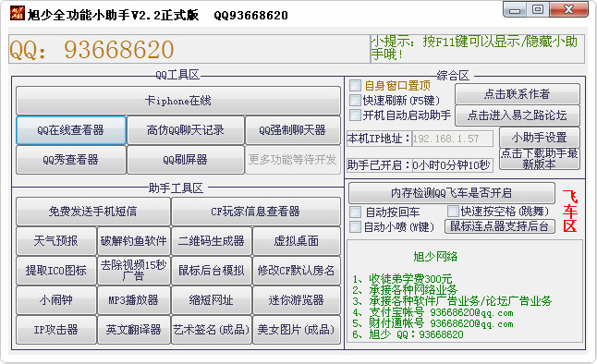The height and width of the screenshot is (364, 597).
Task: Launch QQ在线查看器
Action: 71,130
